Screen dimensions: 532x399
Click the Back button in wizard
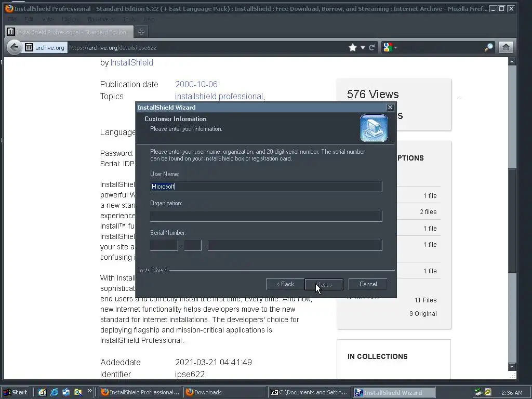tap(285, 284)
